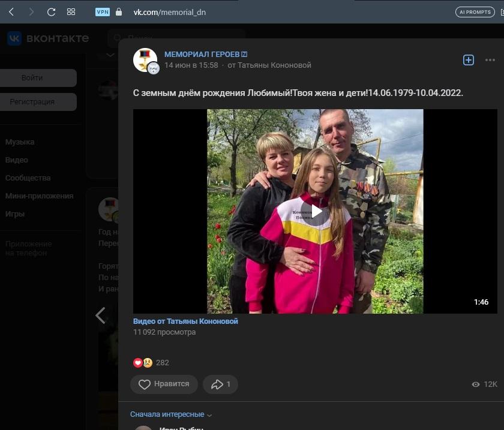
Task: Click the post text about земным днём рождения
Action: (x=298, y=93)
